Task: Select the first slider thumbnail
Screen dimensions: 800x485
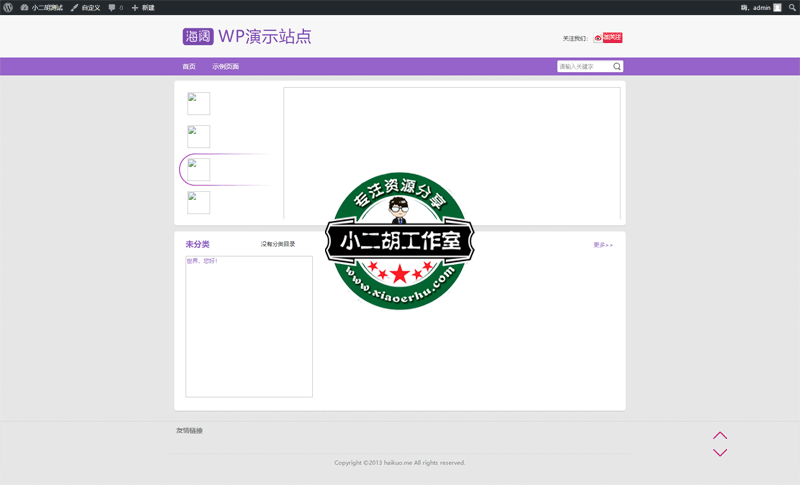Action: tap(199, 104)
